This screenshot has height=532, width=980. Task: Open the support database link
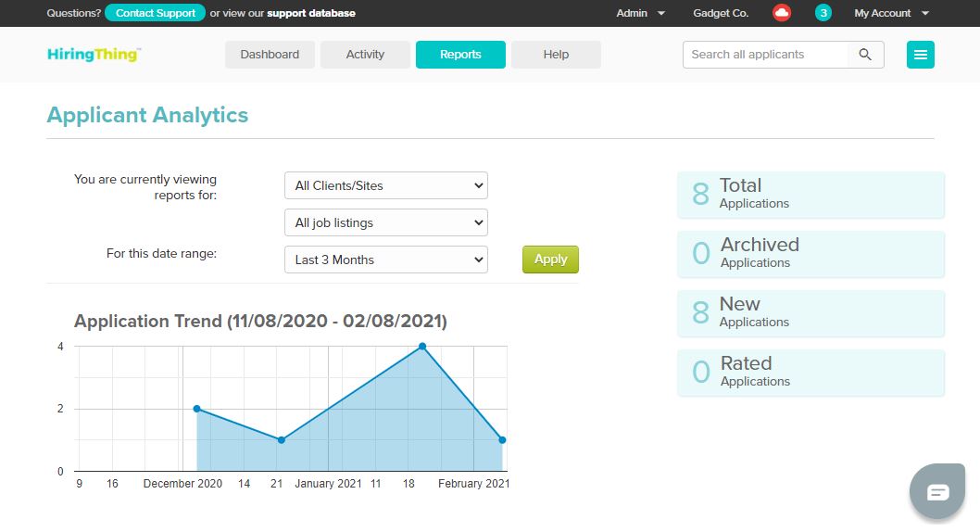click(311, 13)
